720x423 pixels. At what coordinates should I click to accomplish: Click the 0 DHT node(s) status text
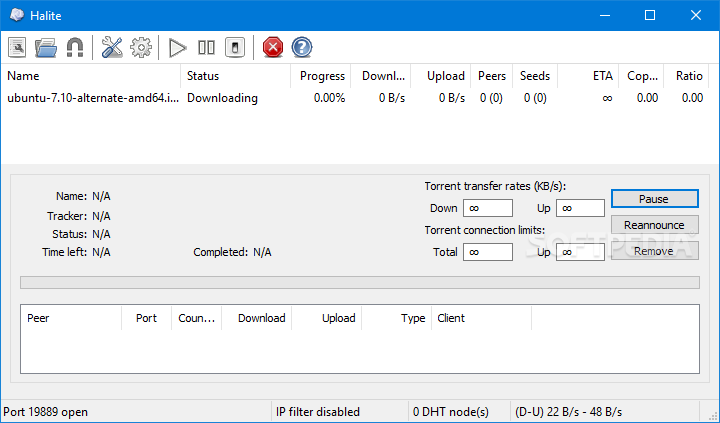451,412
